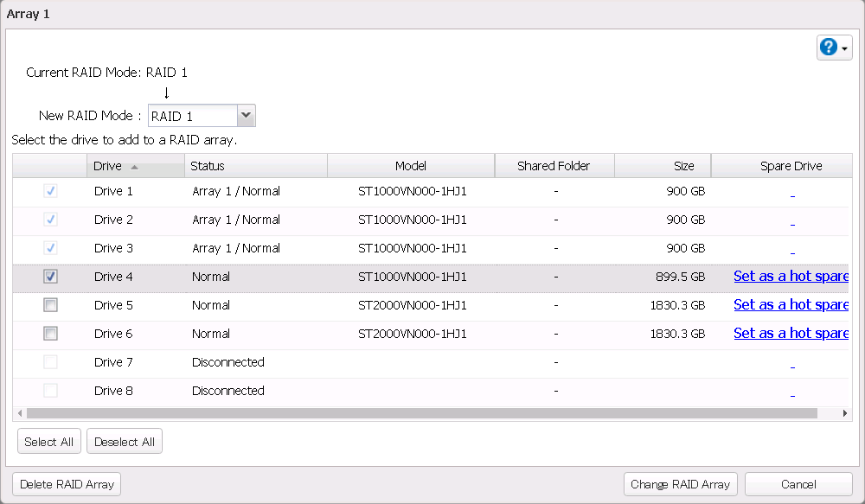Check the Drive 6 checkbox
Viewport: 865px width, 504px height.
[51, 334]
